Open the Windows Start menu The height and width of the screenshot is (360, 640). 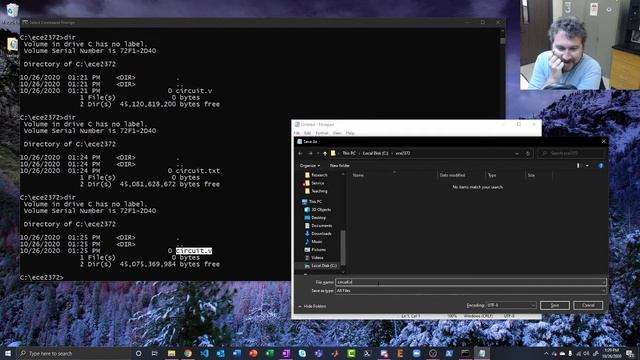[8, 353]
